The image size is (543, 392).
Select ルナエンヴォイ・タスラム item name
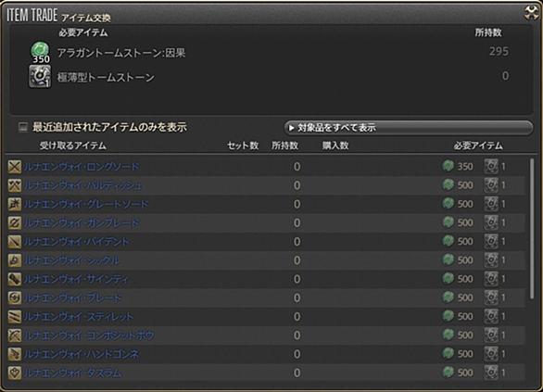tap(72, 373)
